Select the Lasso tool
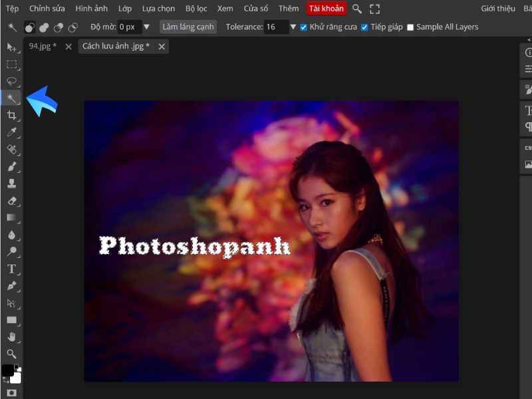The width and height of the screenshot is (532, 399). click(11, 81)
